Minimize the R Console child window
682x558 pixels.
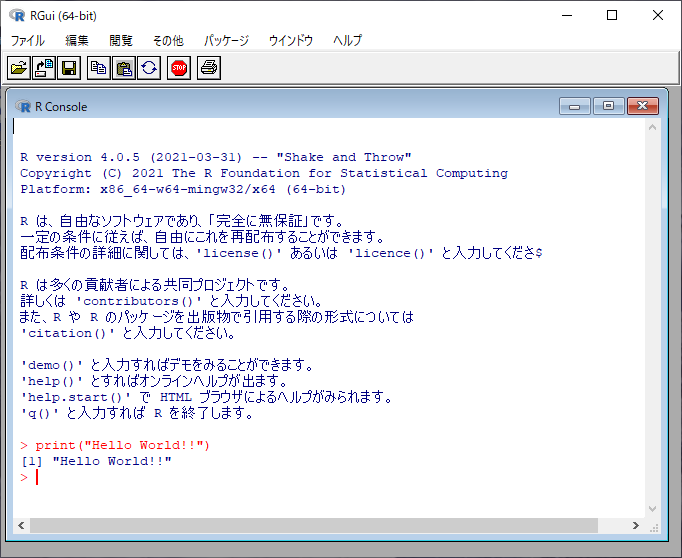pyautogui.click(x=574, y=106)
